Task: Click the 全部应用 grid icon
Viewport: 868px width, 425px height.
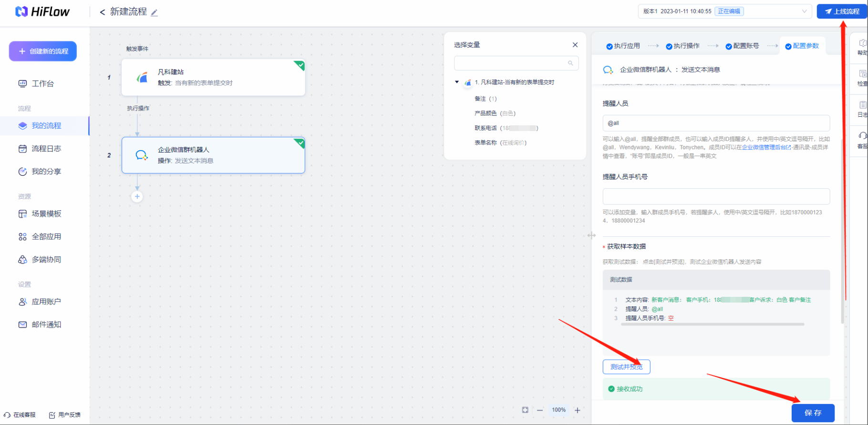Action: tap(22, 237)
